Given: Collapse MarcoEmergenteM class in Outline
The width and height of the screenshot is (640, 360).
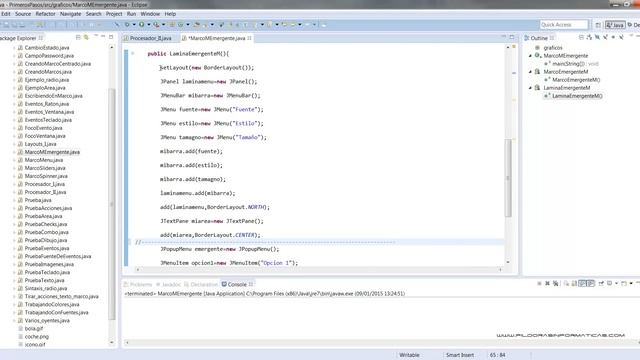Looking at the screenshot, I should (x=531, y=72).
